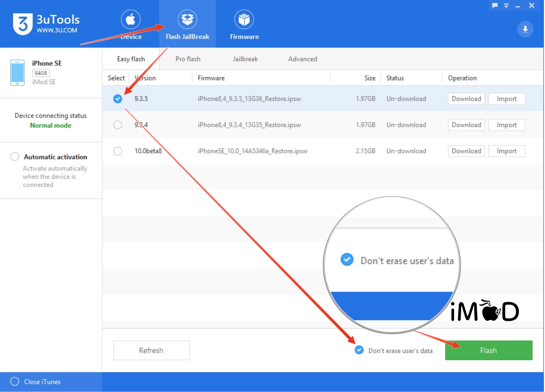Image resolution: width=545 pixels, height=392 pixels.
Task: Select the 10.0beta8 firmware radio button
Action: [118, 151]
